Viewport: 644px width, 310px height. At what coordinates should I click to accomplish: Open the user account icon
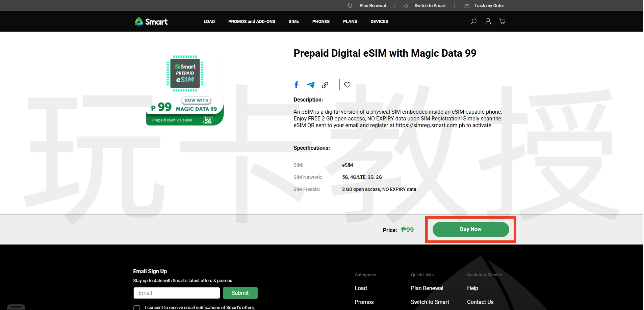(x=488, y=21)
